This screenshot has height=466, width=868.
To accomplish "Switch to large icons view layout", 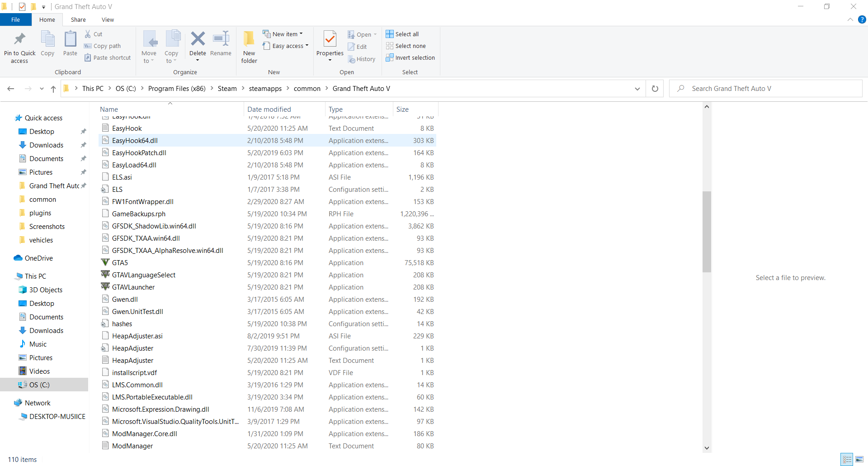I will [x=859, y=459].
